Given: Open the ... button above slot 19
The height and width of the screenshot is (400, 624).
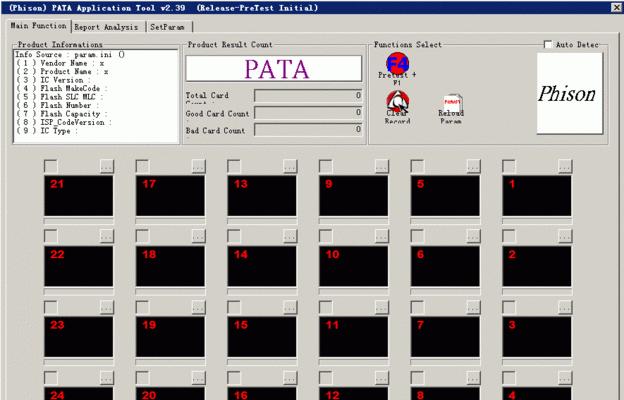Looking at the screenshot, I should [x=199, y=307].
